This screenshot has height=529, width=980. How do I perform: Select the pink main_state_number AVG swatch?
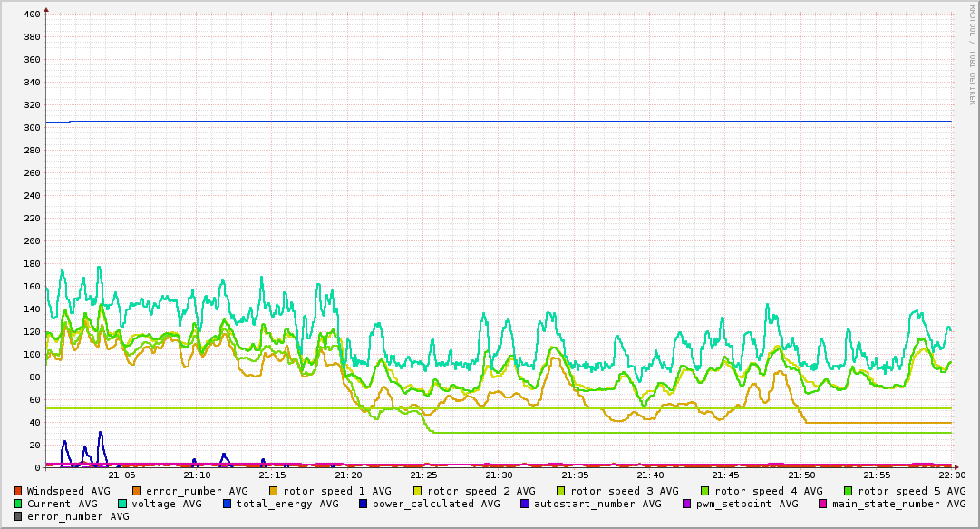point(824,504)
